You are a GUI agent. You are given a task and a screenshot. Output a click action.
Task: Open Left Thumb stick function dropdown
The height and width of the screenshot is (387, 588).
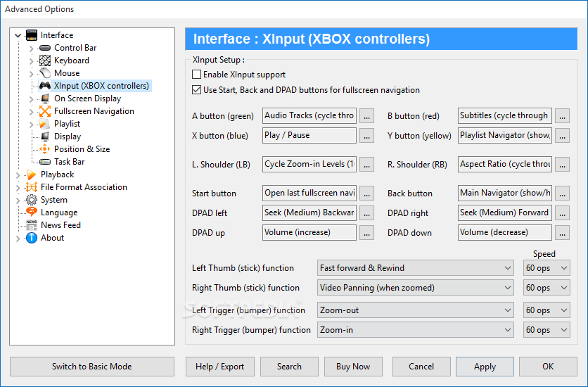coord(416,268)
